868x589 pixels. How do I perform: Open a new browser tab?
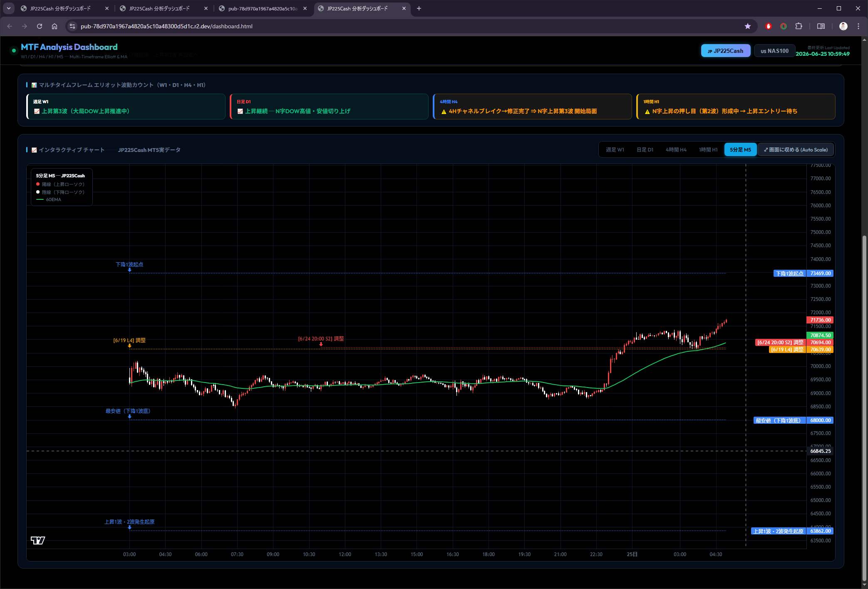[x=419, y=8]
